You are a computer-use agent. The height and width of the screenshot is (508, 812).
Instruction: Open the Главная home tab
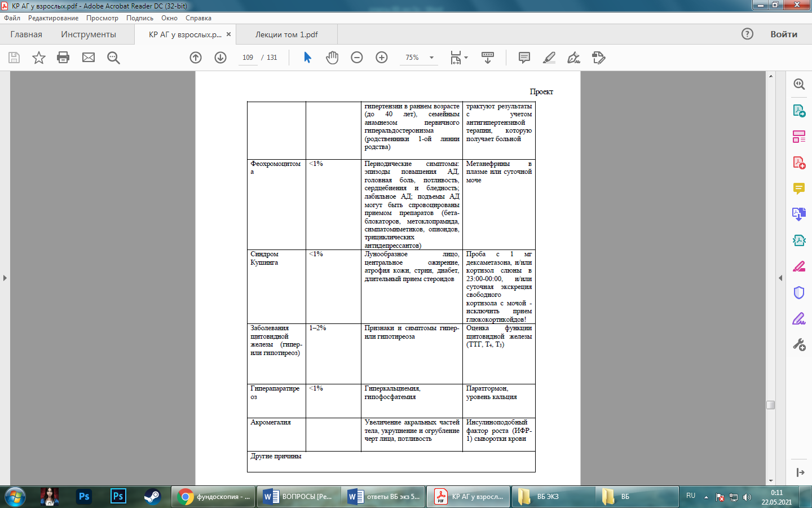[x=26, y=34]
